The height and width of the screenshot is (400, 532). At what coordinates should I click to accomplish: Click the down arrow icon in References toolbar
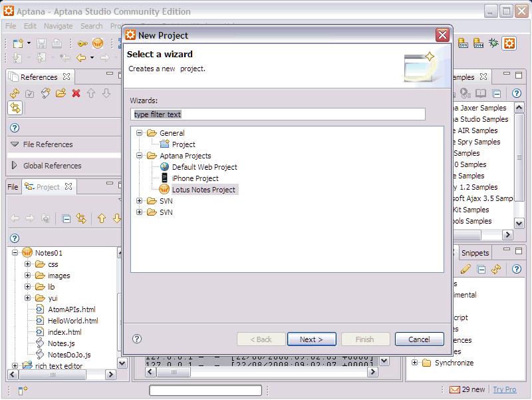point(106,93)
